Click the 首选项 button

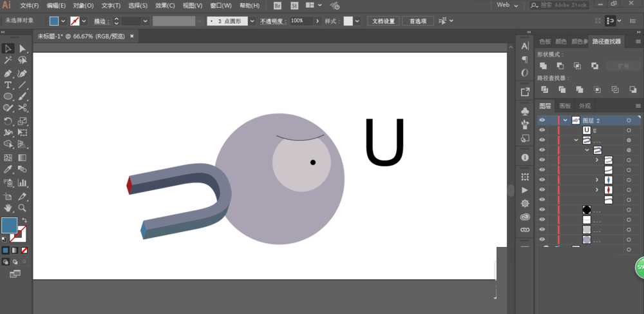(418, 21)
